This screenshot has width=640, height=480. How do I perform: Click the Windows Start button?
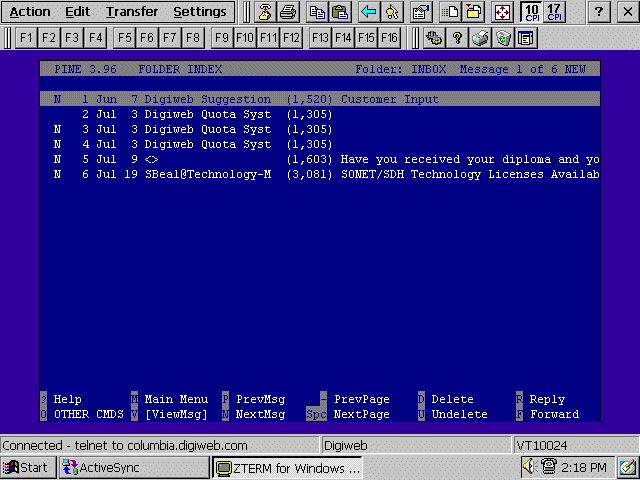[28, 467]
